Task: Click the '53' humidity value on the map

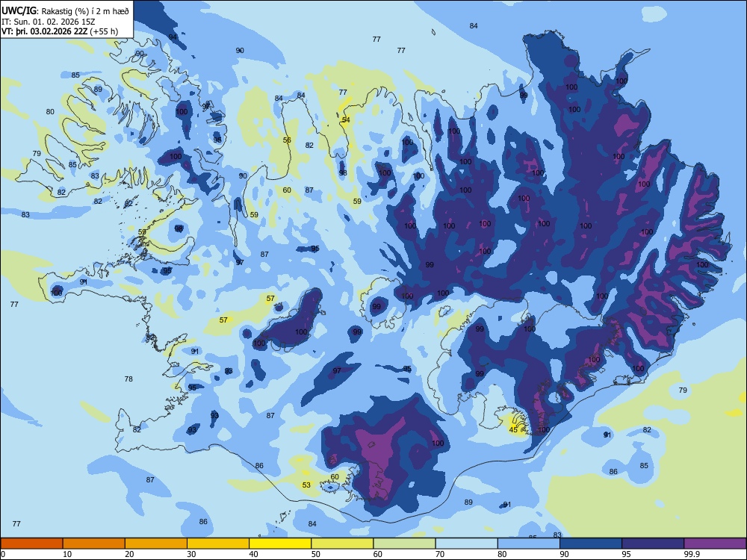Action: pos(306,485)
